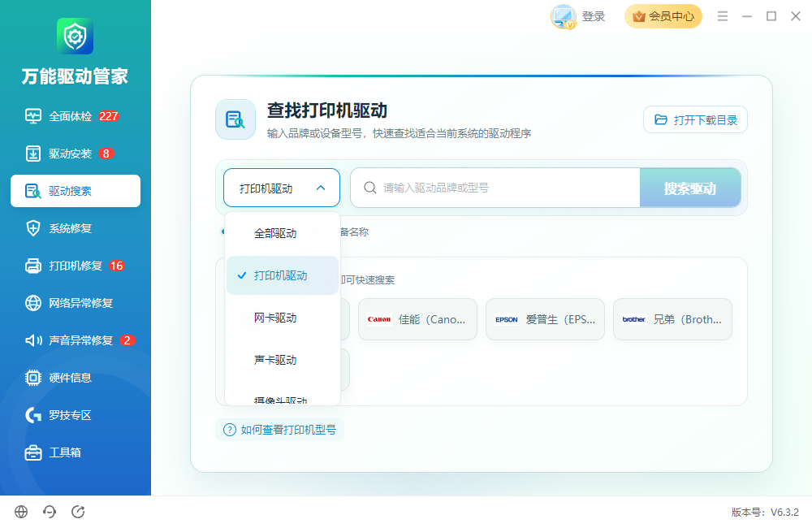
Task: Close the application window
Action: coord(796,16)
